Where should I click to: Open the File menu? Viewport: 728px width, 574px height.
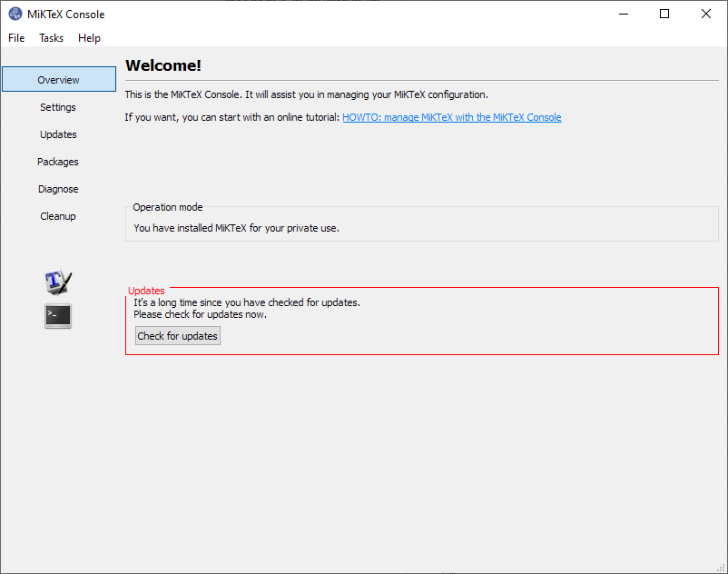click(16, 38)
